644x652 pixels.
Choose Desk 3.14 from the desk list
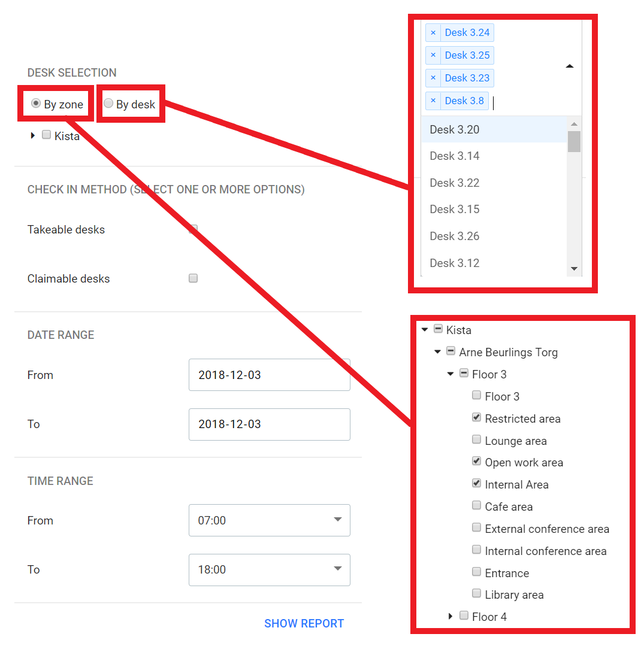[495, 156]
